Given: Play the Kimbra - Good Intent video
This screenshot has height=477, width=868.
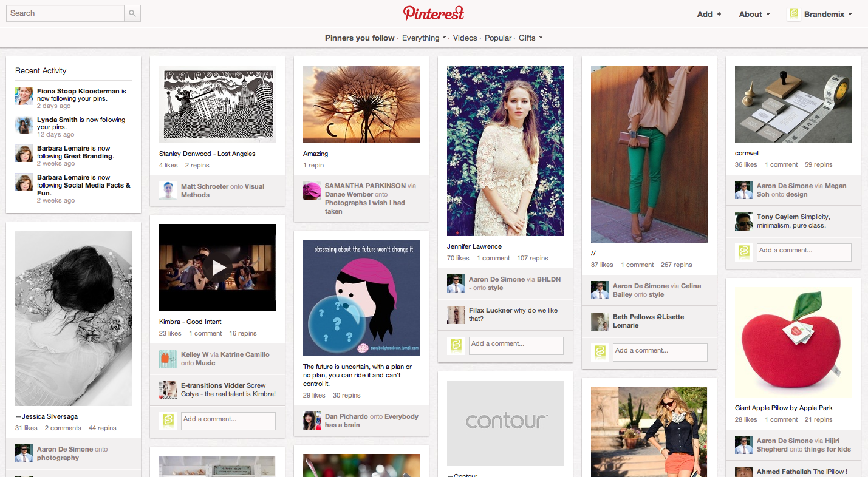Looking at the screenshot, I should (217, 267).
